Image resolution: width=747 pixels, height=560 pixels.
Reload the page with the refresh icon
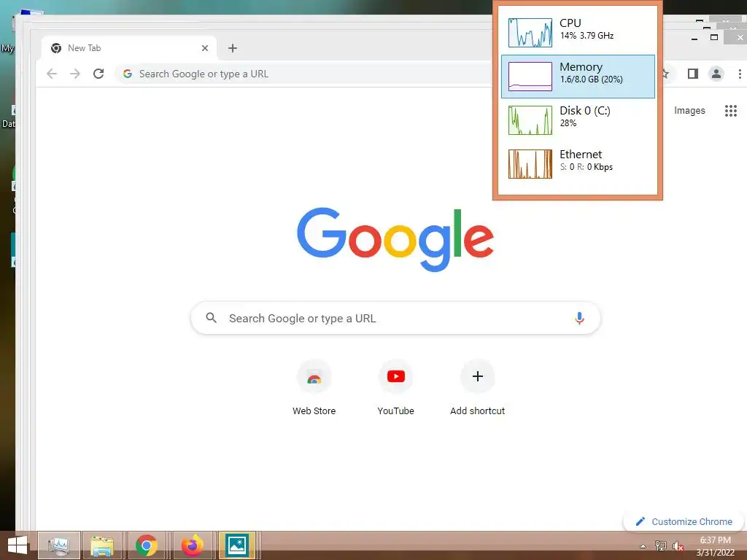coord(98,74)
